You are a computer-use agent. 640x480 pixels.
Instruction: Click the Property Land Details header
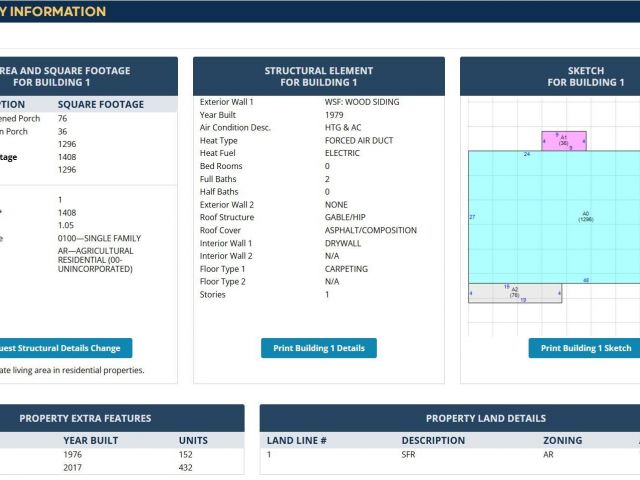pos(485,418)
